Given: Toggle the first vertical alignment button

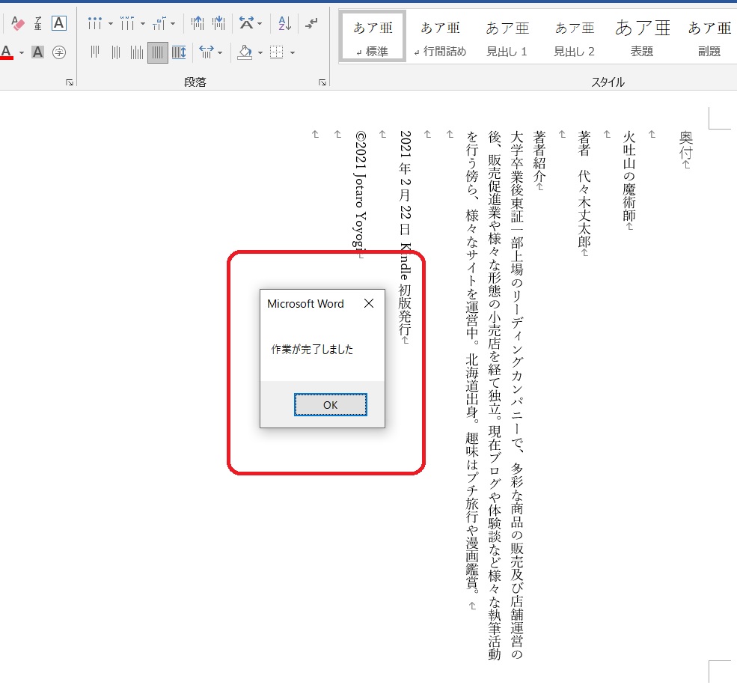Looking at the screenshot, I should (x=95, y=52).
